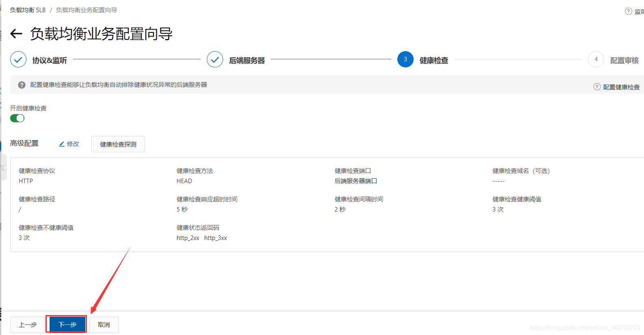
Task: Click the completed checkmark for 后端服务器 step
Action: coord(215,59)
